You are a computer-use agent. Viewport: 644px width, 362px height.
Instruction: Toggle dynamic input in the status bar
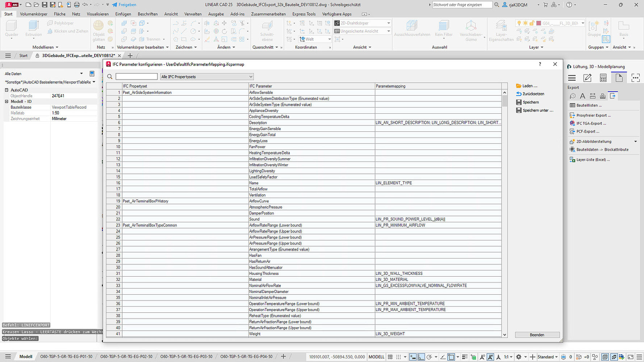(413, 357)
